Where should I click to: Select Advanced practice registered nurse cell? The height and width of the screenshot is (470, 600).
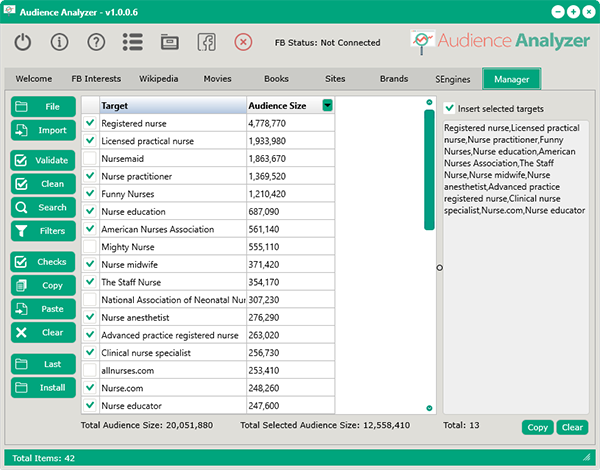pos(173,335)
